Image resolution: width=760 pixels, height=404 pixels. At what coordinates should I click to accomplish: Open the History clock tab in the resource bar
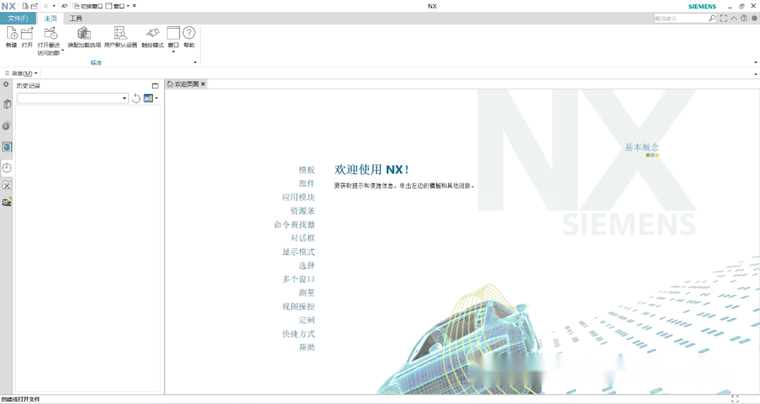(x=7, y=168)
